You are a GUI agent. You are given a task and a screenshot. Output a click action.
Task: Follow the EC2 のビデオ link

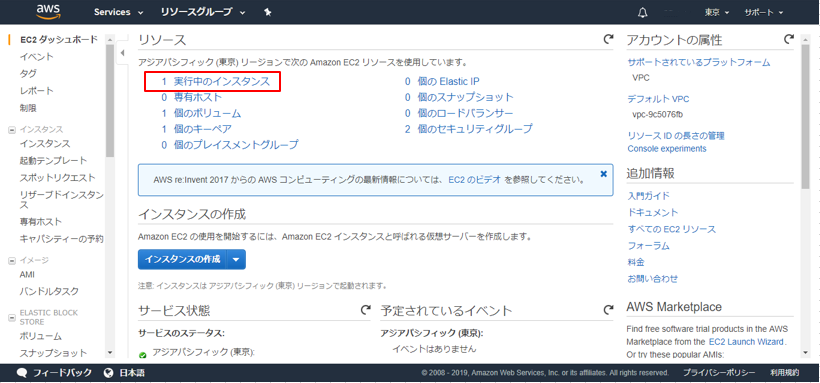pos(474,180)
